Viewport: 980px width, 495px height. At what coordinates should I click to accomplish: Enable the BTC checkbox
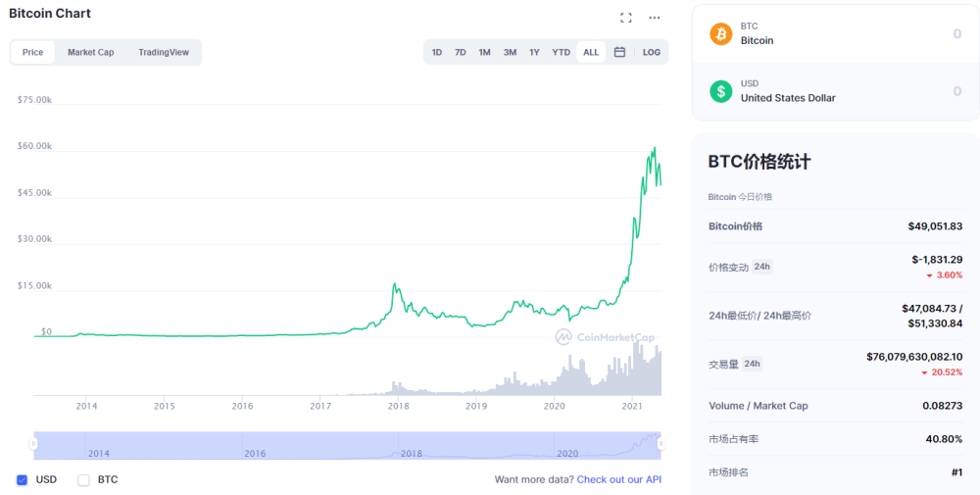[83, 480]
